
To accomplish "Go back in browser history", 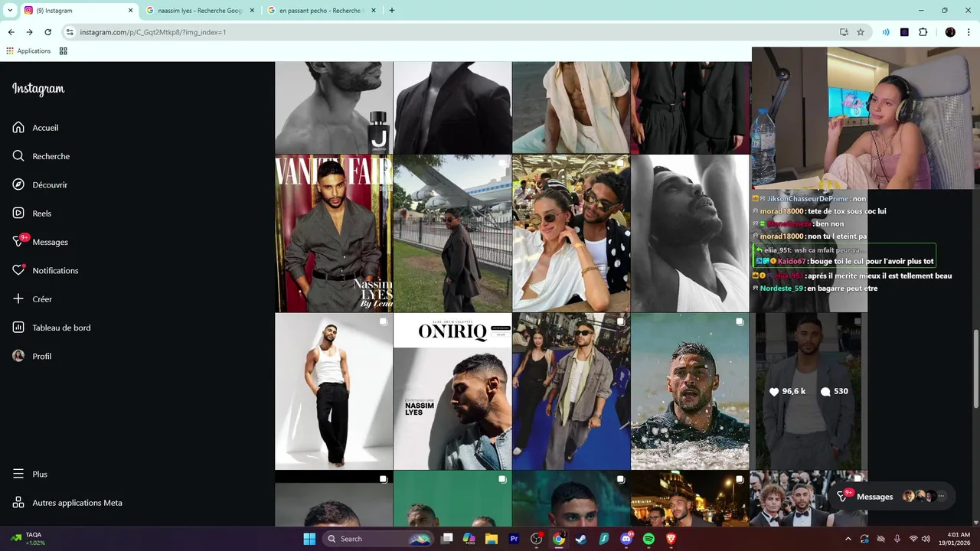I will point(11,32).
